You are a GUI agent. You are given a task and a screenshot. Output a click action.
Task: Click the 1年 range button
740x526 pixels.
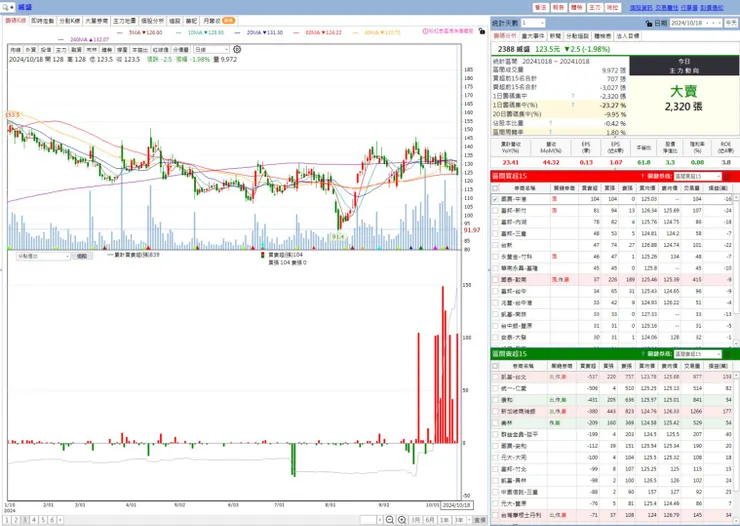[x=444, y=520]
